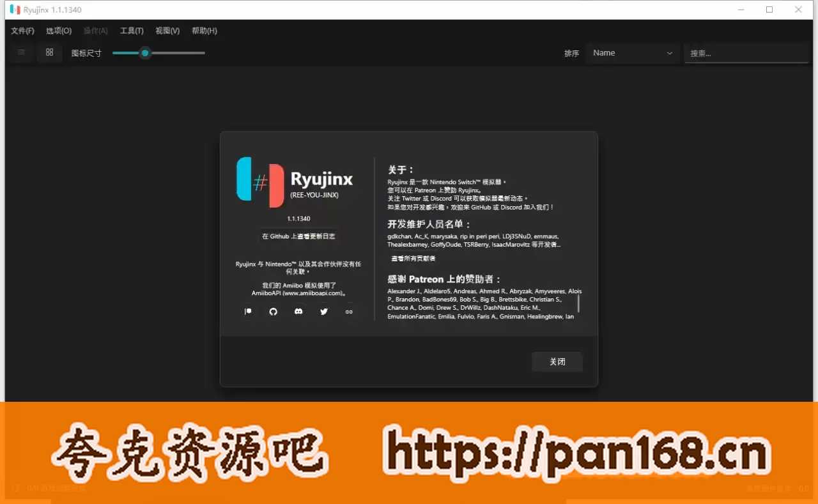This screenshot has width=818, height=504.
Task: Click the 图标尺寸 label
Action: coord(86,54)
